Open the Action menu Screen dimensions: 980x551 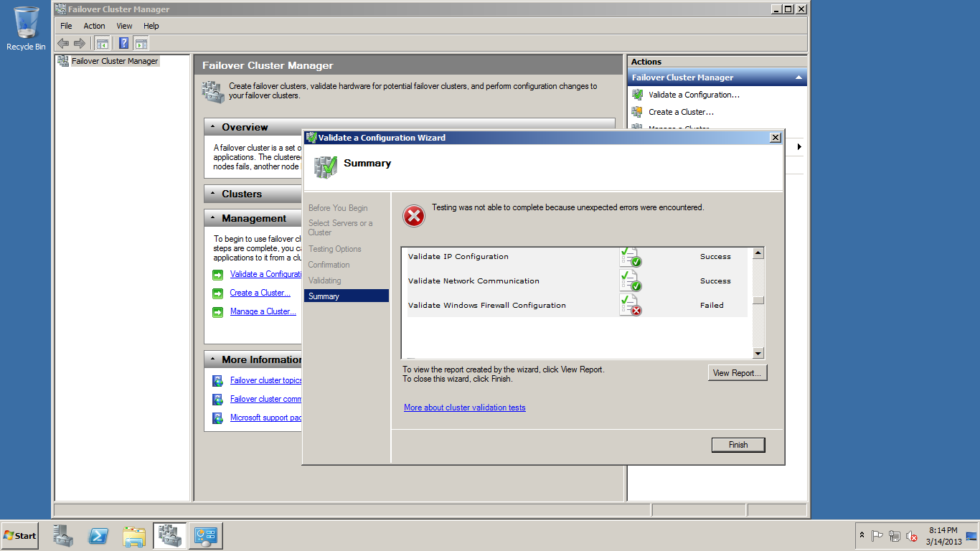[x=94, y=26]
